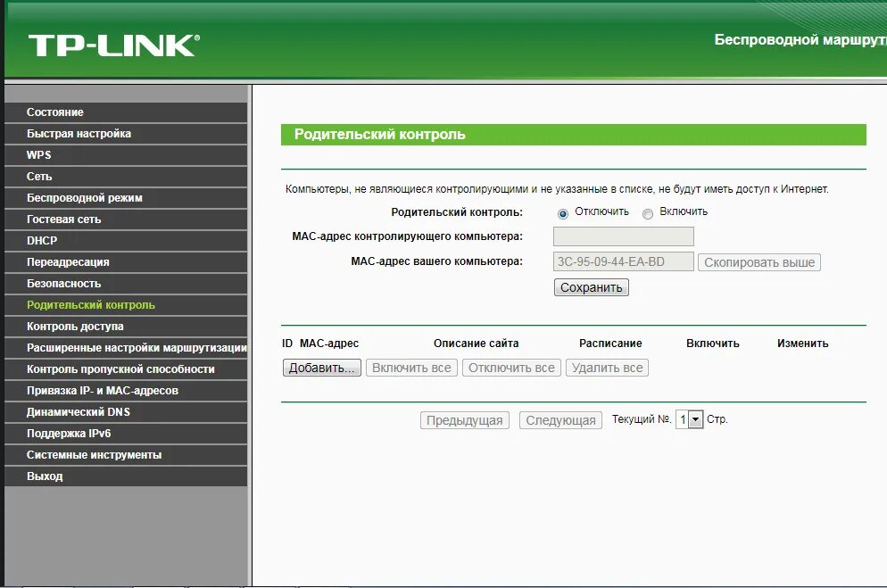Go to the Поддержка IPv6 section
Image resolution: width=887 pixels, height=588 pixels.
tap(126, 434)
